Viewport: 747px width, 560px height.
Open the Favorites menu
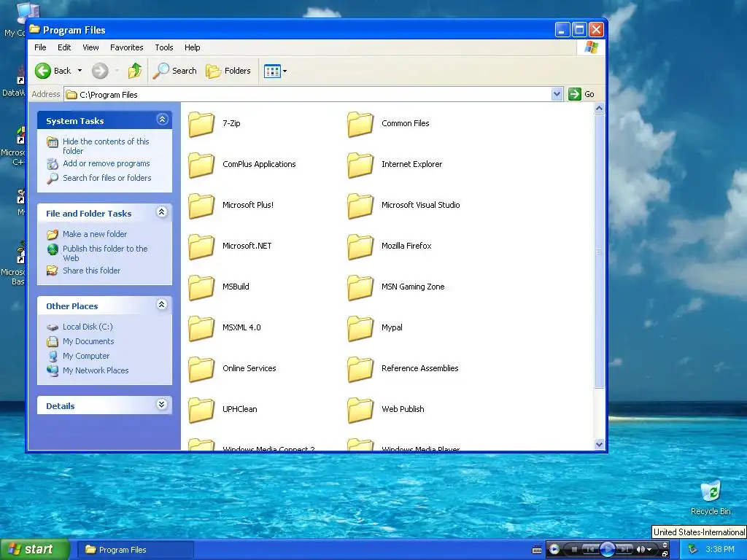[x=127, y=47]
